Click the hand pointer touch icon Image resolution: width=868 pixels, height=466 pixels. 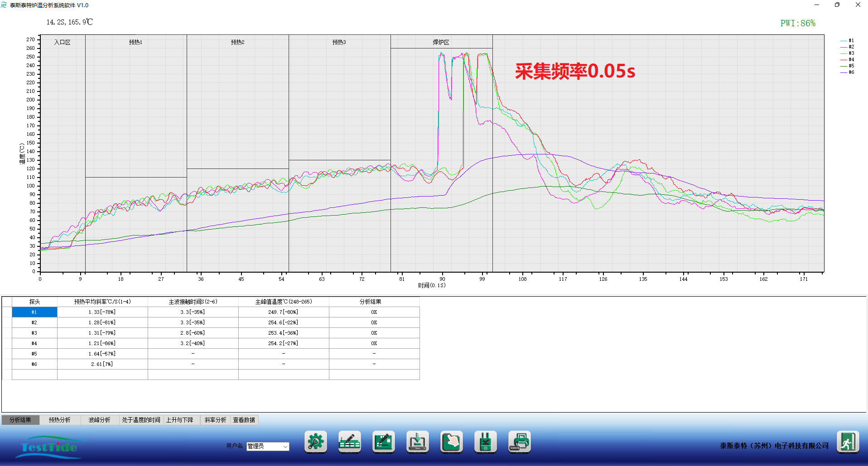pos(451,442)
